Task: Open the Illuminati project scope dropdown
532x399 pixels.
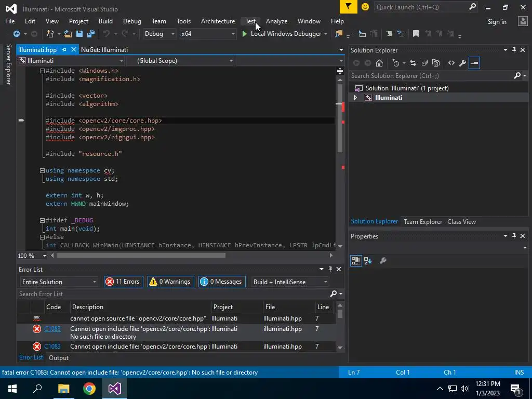Action: coord(71,61)
